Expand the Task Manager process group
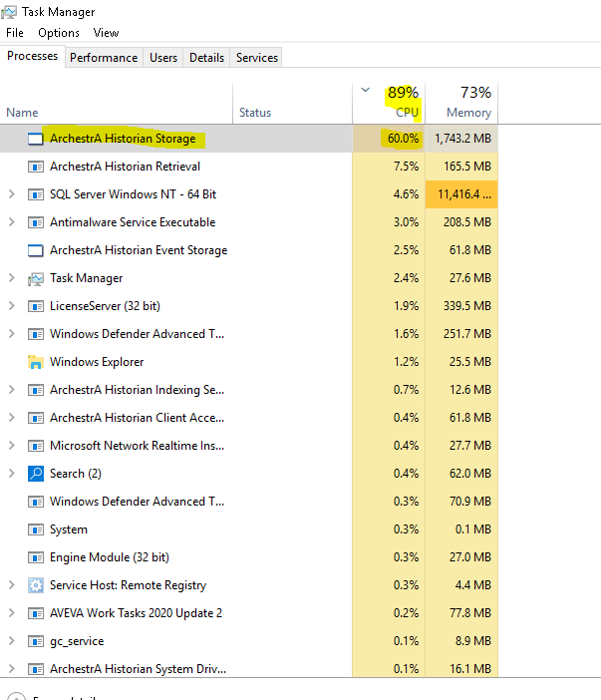 pos(12,278)
